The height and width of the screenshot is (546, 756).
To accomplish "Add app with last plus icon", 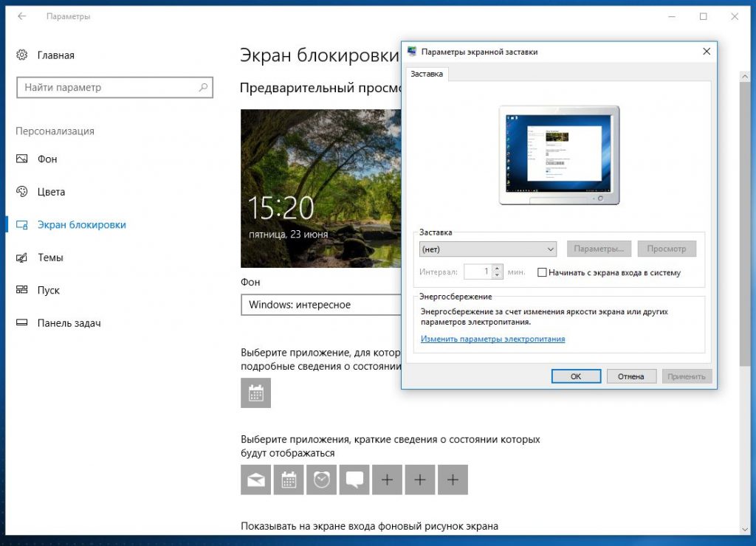I will 453,480.
